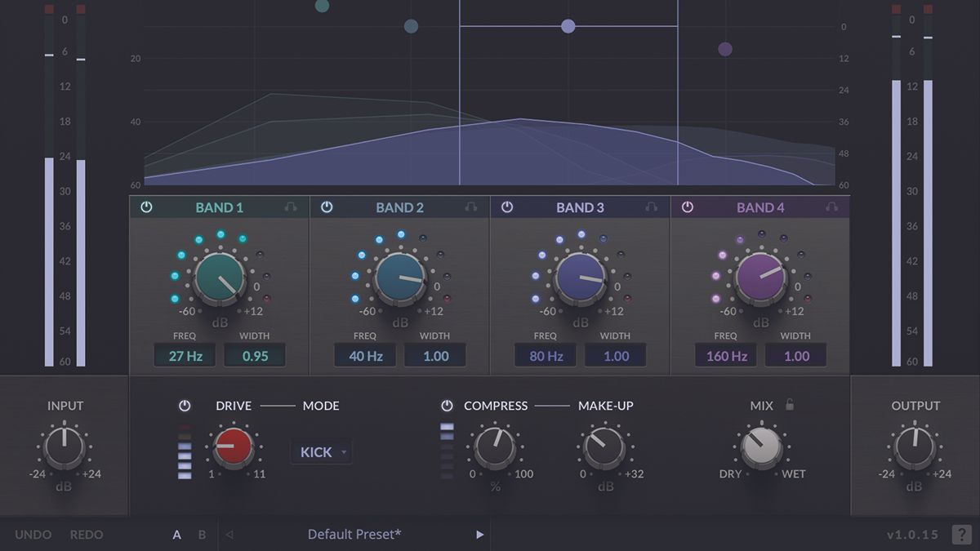Switch to the B comparison slot
This screenshot has width=980, height=551.
(x=202, y=535)
